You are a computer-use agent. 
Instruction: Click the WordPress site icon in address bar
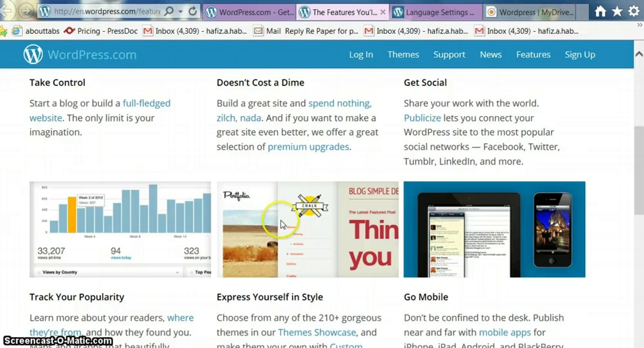(45, 12)
